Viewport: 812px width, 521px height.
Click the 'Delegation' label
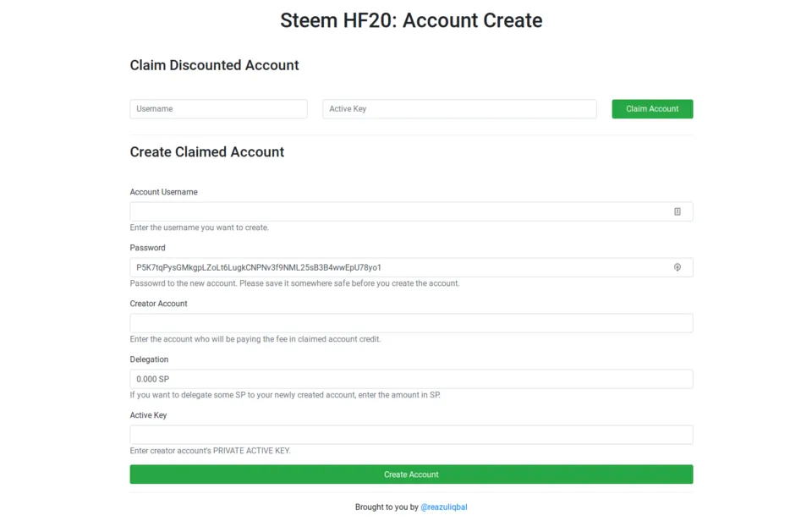point(149,359)
